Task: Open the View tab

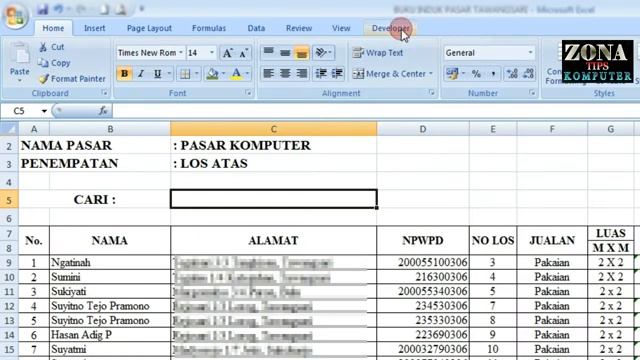Action: tap(341, 28)
